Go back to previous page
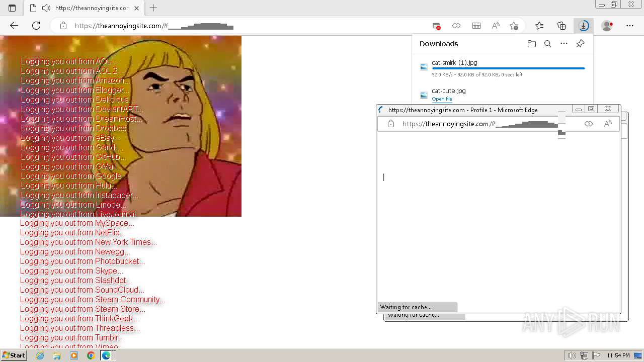 click(x=14, y=26)
